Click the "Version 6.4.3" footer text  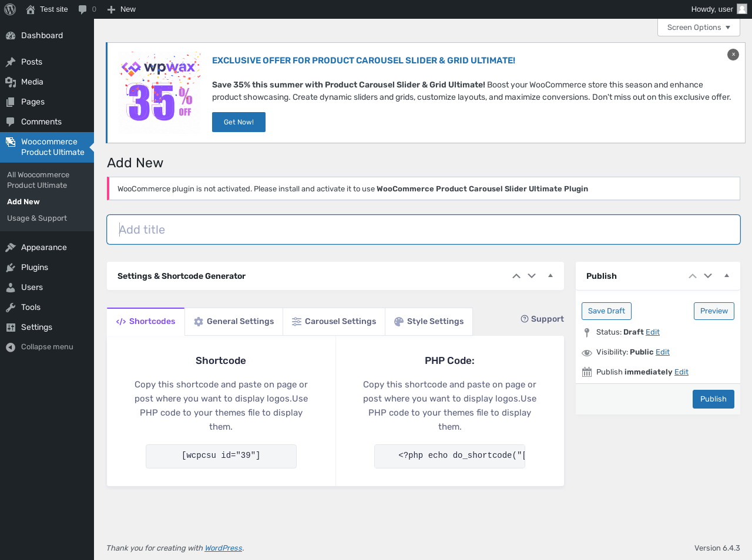(x=717, y=548)
